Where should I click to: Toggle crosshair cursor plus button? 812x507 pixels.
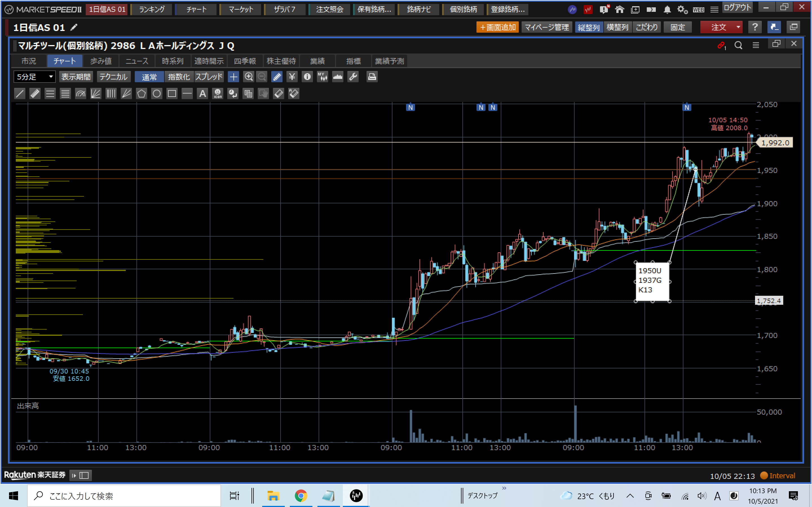click(233, 77)
